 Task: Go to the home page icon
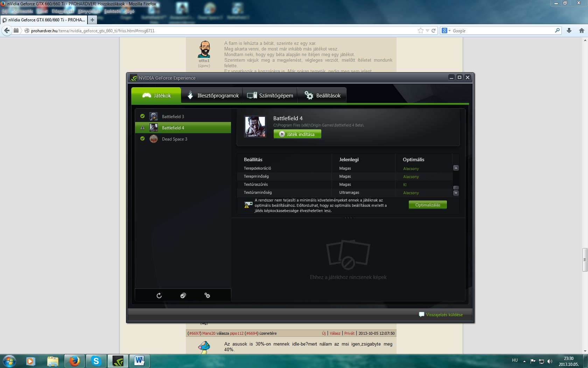[x=582, y=30]
